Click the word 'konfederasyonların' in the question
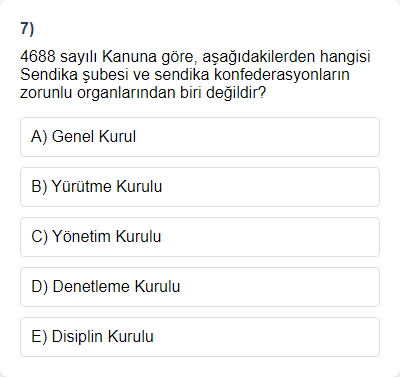Screen dimensions: 400x377 point(282,75)
